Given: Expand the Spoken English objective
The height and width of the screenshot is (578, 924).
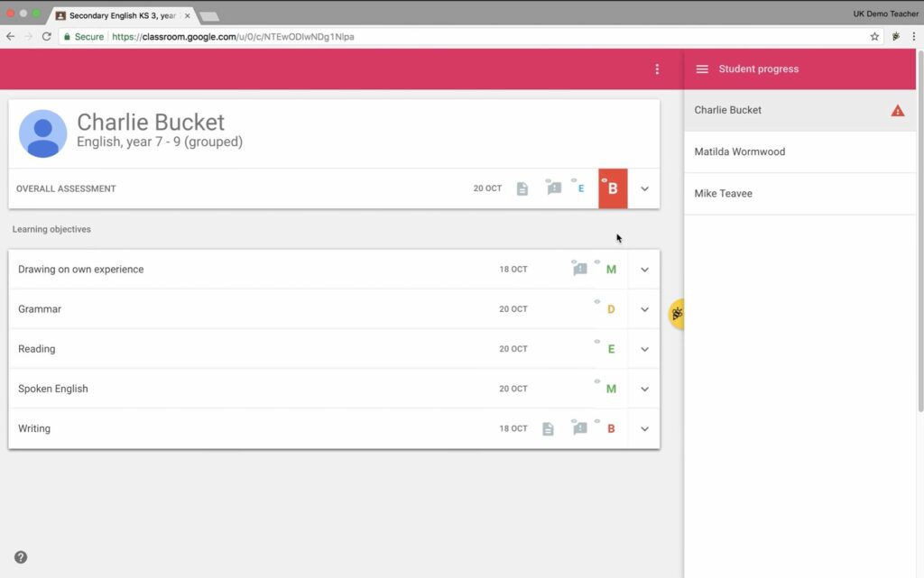Looking at the screenshot, I should pyautogui.click(x=644, y=389).
